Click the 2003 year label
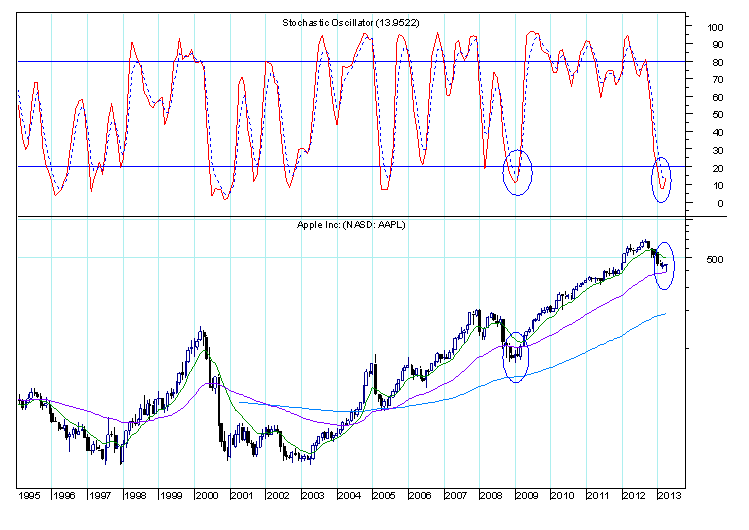The height and width of the screenshot is (530, 749). pos(313,495)
